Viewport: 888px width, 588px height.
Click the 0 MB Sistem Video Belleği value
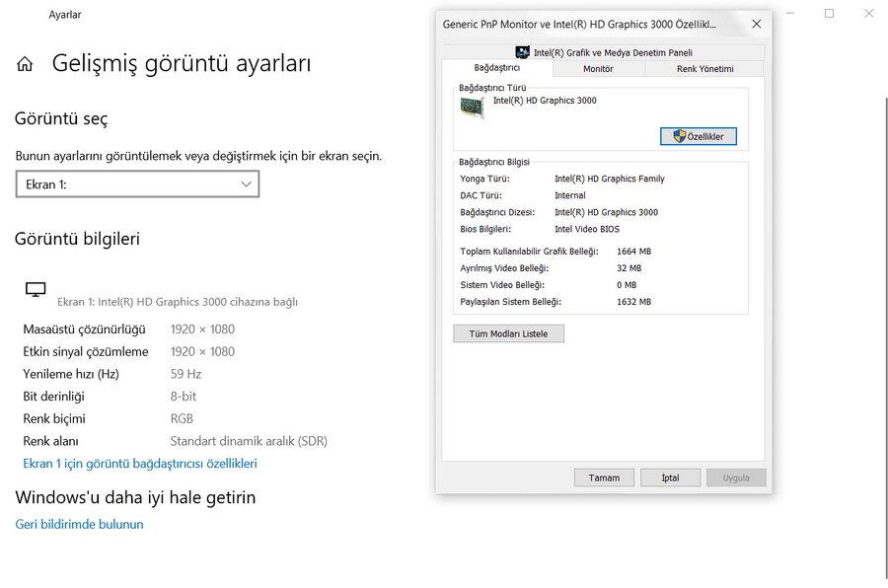pos(627,285)
